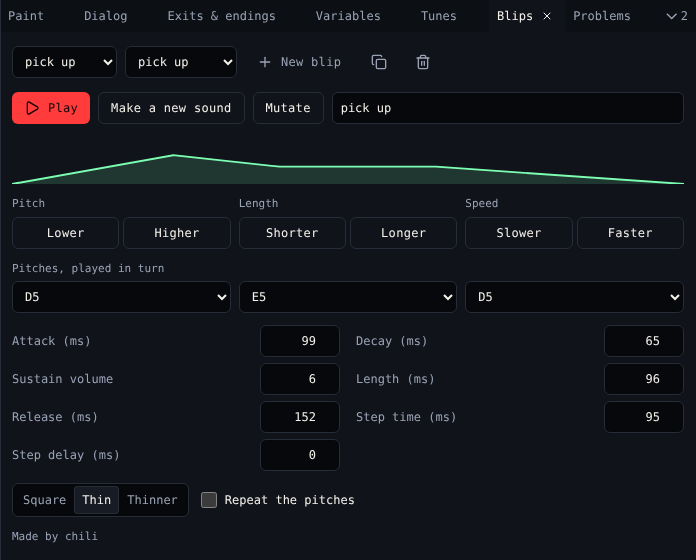Click the Decay (ms) field with 65
Viewport: 696px width, 560px height.
(x=644, y=341)
